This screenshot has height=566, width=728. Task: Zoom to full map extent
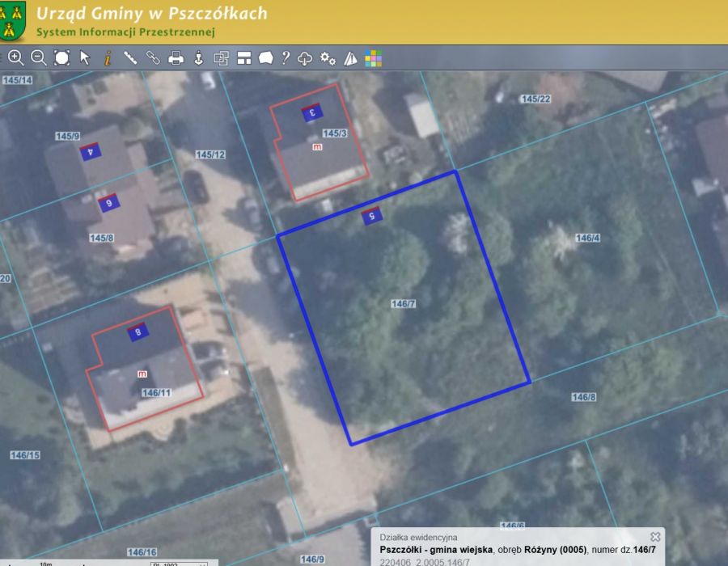[x=61, y=57]
